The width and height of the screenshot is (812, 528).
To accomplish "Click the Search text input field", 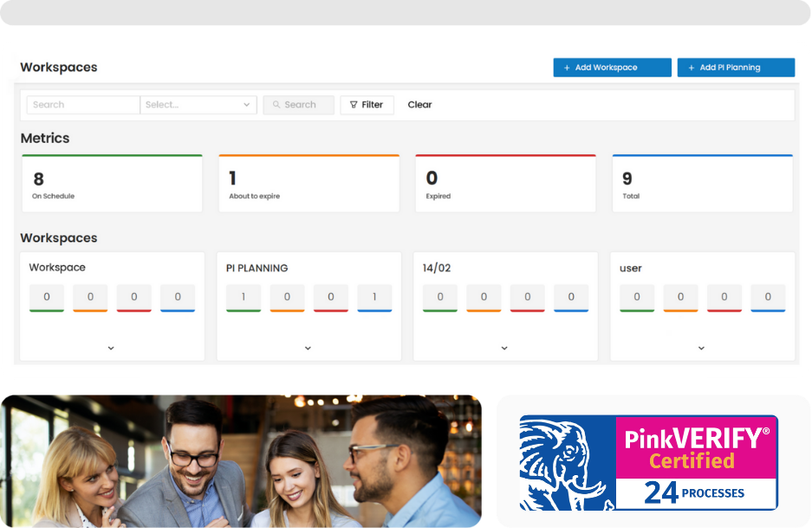I will point(83,105).
